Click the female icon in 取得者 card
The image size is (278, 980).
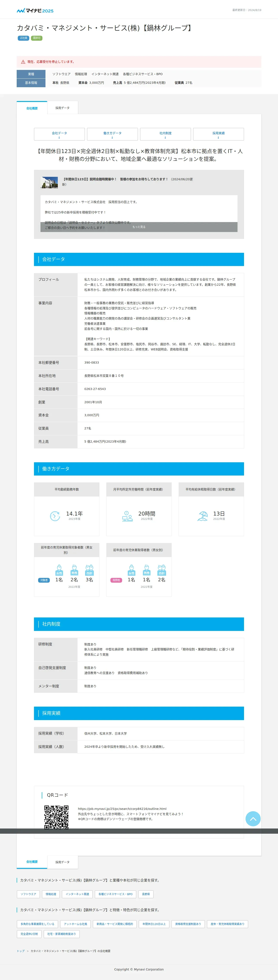131,570
